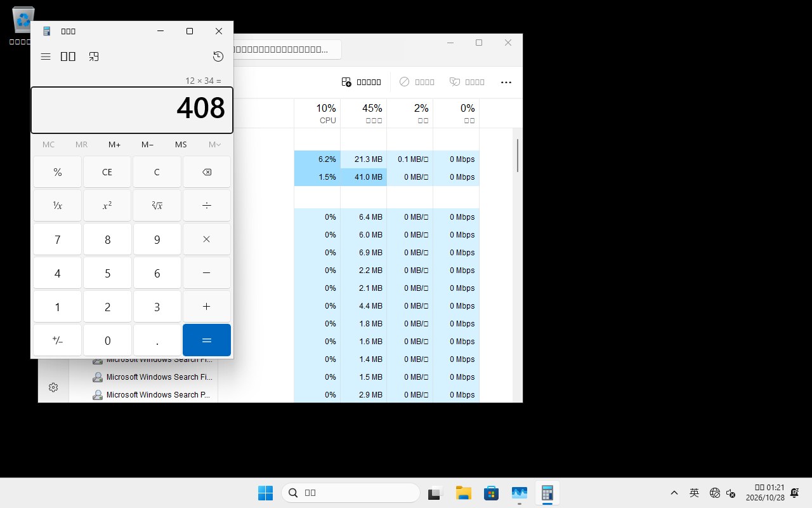Click the square root key

pyautogui.click(x=157, y=206)
